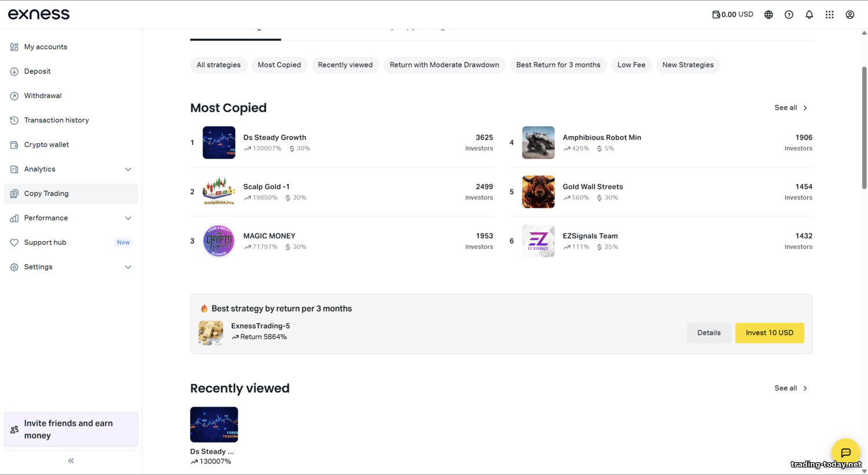Select the New Strategies filter chip
868x475 pixels.
pos(687,65)
